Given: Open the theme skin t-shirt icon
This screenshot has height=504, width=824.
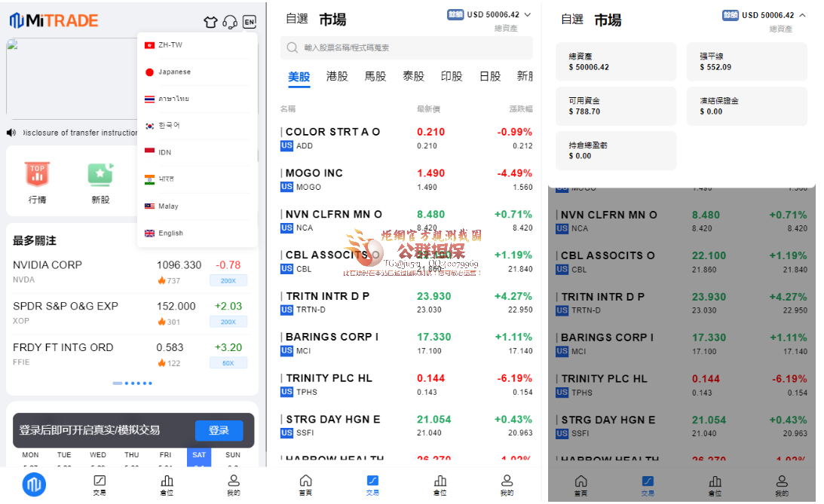Looking at the screenshot, I should coord(211,22).
